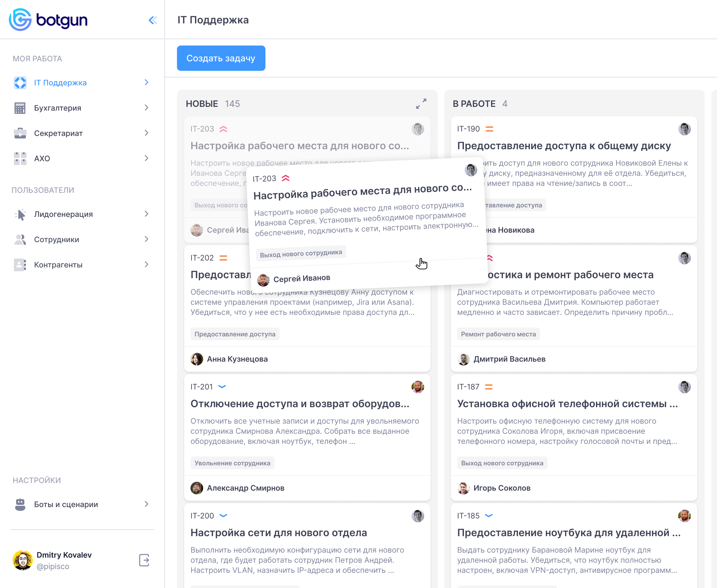The width and height of the screenshot is (717, 588).
Task: Click the АХО menu label
Action: click(42, 158)
